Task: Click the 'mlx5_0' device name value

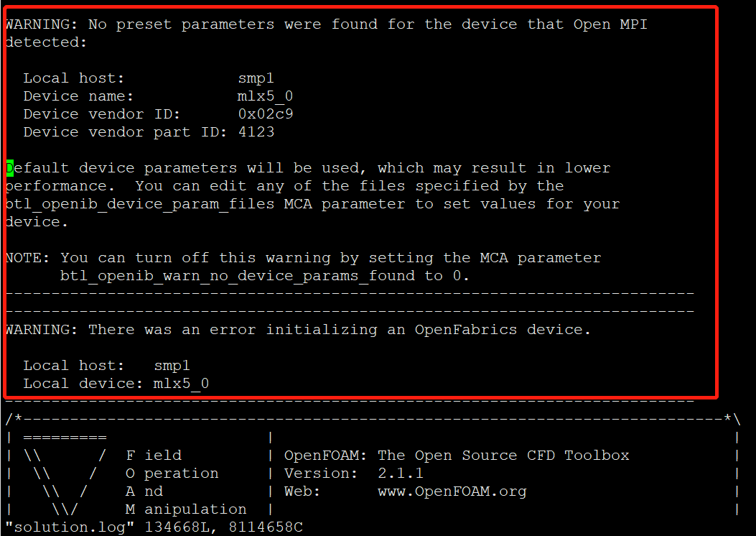Action: [x=265, y=96]
